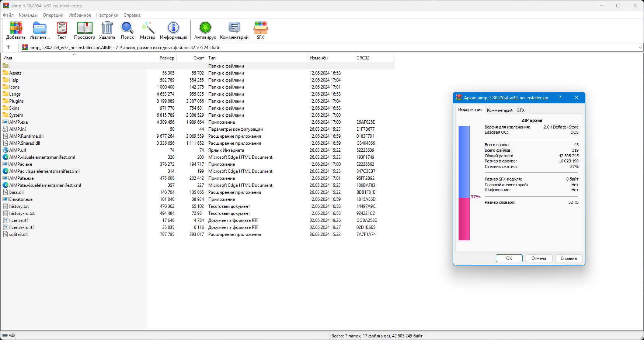This screenshot has width=644, height=340.
Task: Go up one folder level arrow
Action: [x=8, y=47]
